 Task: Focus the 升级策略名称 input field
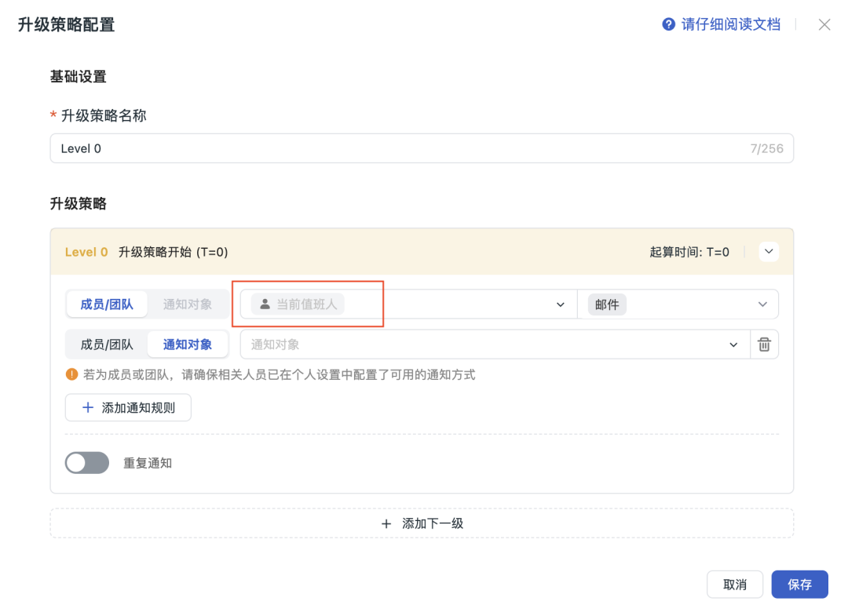(422, 148)
